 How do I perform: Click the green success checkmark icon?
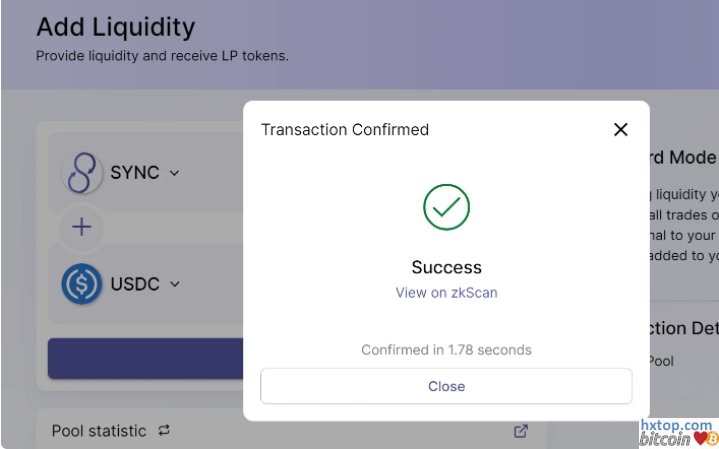tap(446, 207)
